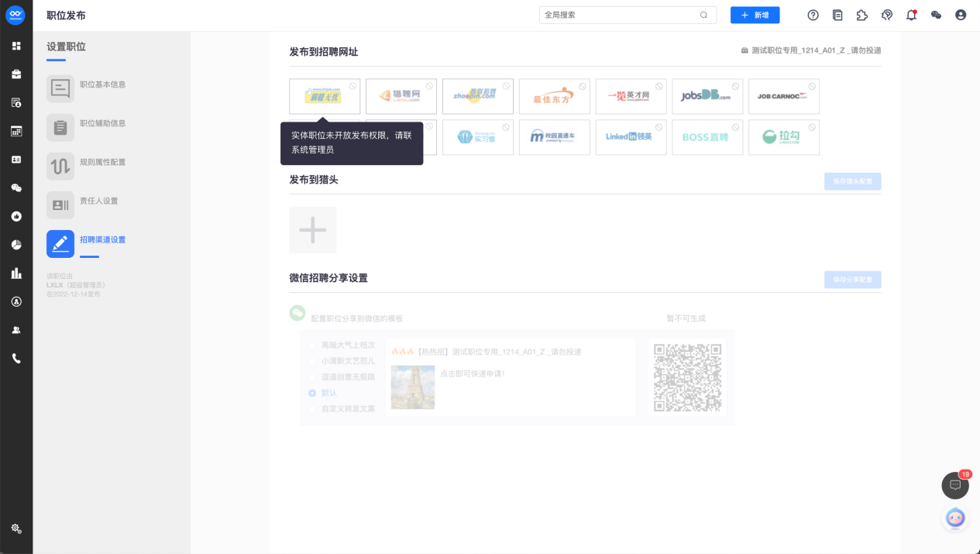Click the 点击即可快速申请 preview text

[x=473, y=373]
